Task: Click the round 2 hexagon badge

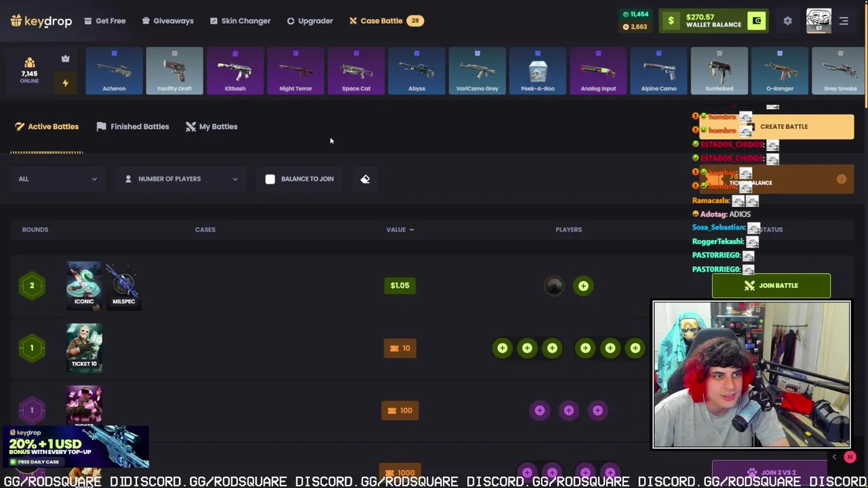Action: click(x=31, y=285)
